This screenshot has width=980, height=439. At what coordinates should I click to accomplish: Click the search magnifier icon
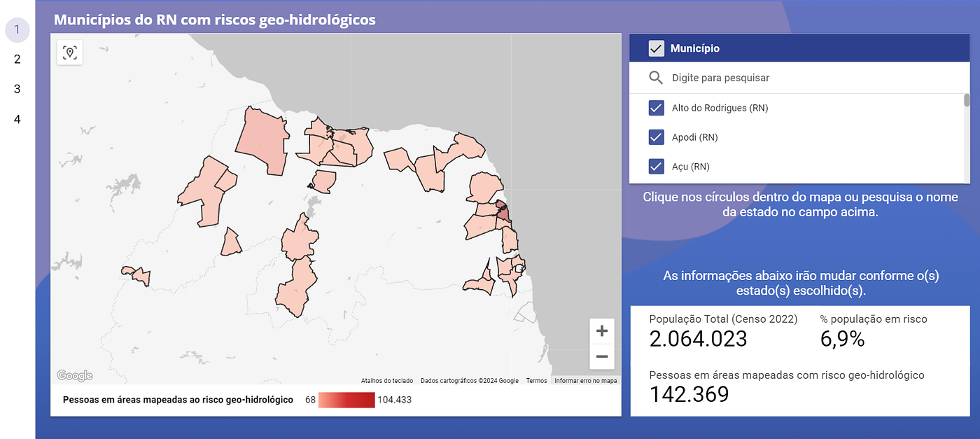click(656, 78)
